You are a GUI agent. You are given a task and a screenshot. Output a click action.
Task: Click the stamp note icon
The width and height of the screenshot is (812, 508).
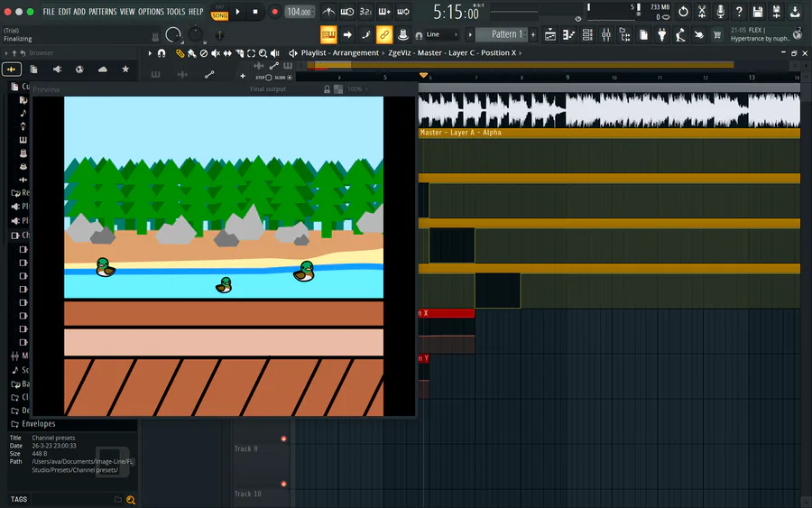(x=403, y=34)
